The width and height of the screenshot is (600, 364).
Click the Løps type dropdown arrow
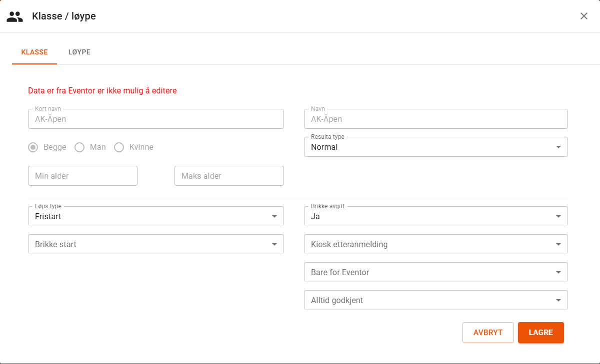click(x=274, y=217)
